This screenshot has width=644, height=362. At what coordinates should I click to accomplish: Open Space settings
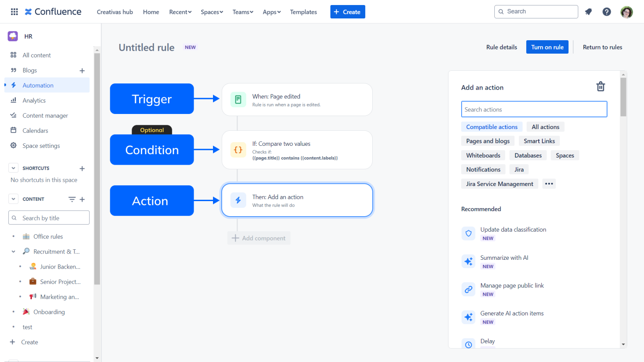42,145
